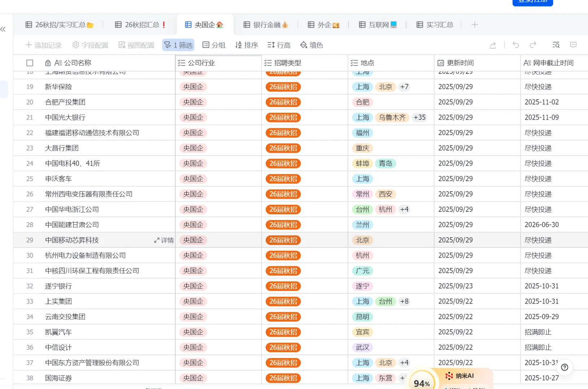Click the lock icon beside 公司名称 header
The image size is (588, 389).
click(48, 63)
